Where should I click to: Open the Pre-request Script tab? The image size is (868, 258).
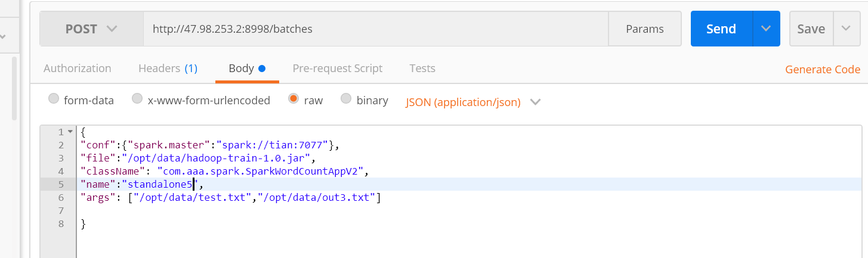point(338,69)
